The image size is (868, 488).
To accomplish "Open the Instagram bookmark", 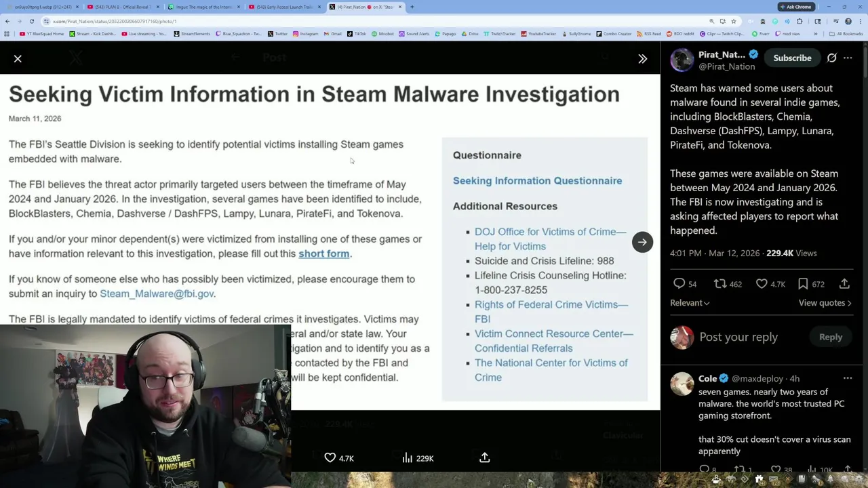I will tap(304, 34).
